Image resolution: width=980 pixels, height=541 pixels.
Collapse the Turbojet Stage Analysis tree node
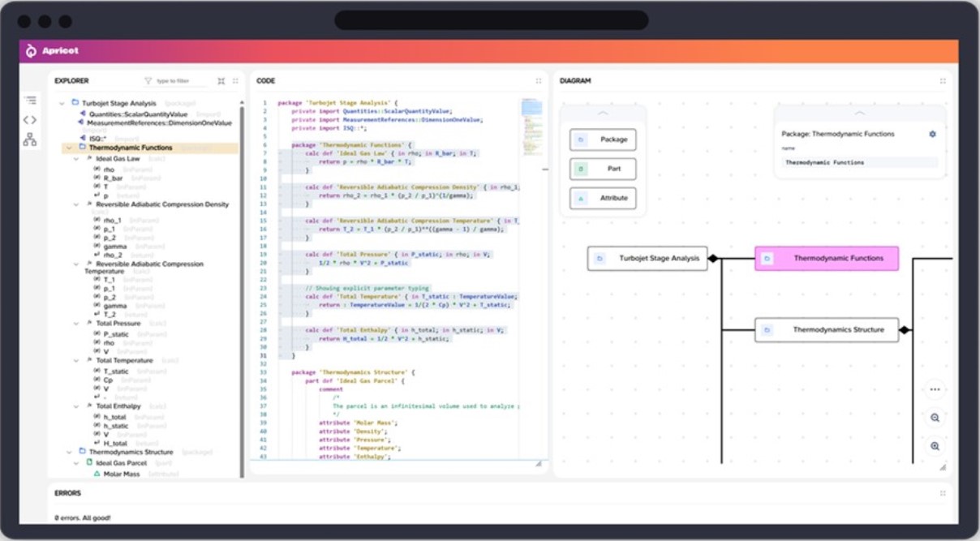62,103
